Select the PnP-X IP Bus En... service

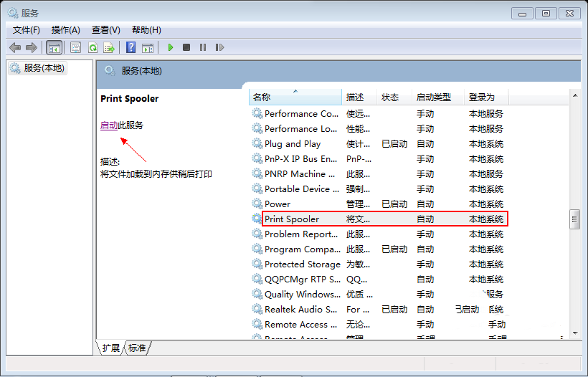click(300, 158)
